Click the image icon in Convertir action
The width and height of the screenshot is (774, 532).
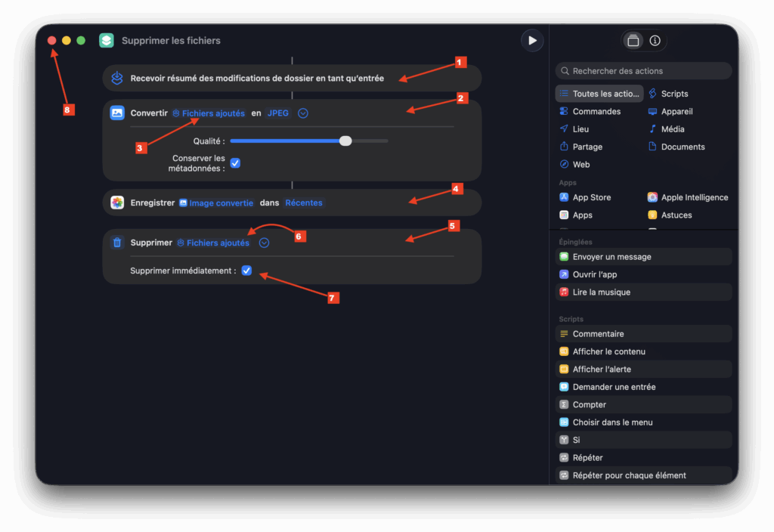pyautogui.click(x=117, y=113)
